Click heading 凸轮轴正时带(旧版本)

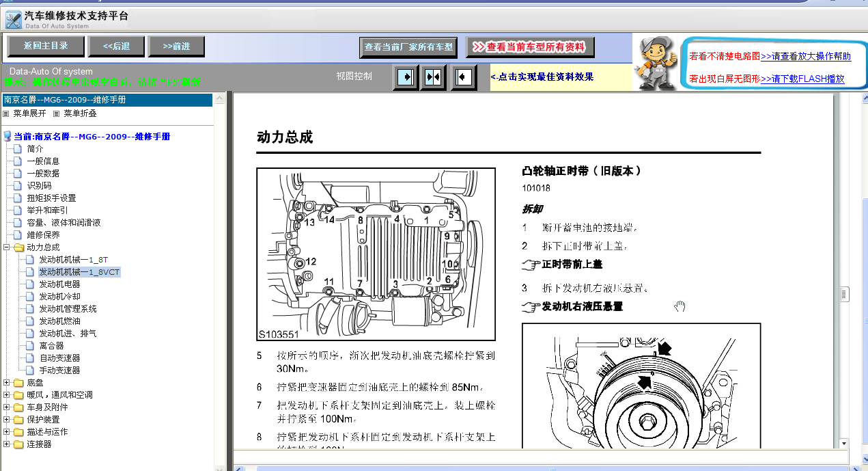[582, 171]
